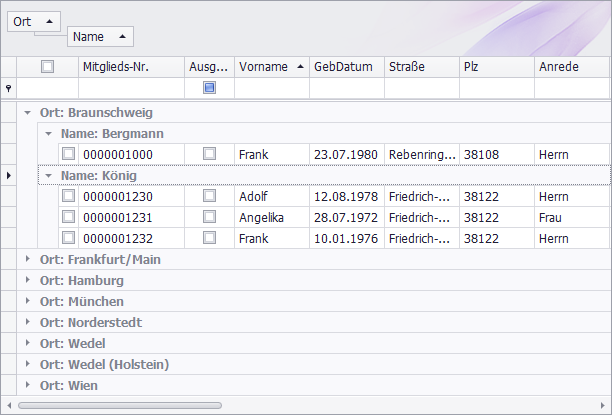Click the Plz column header
612x415 pixels.
click(496, 67)
